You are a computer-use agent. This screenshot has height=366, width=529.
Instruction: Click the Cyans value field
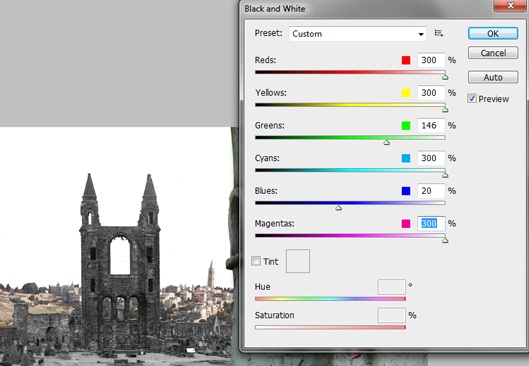coord(431,158)
